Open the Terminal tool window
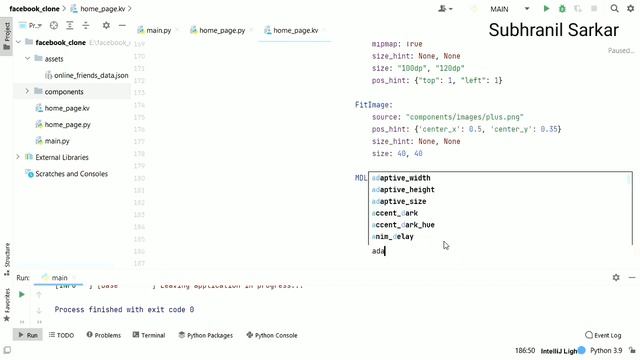The width and height of the screenshot is (640, 360). pyautogui.click(x=149, y=335)
